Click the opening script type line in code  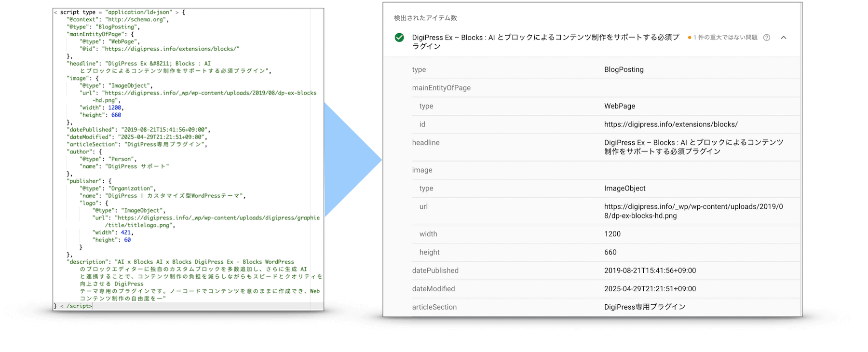pyautogui.click(x=120, y=12)
